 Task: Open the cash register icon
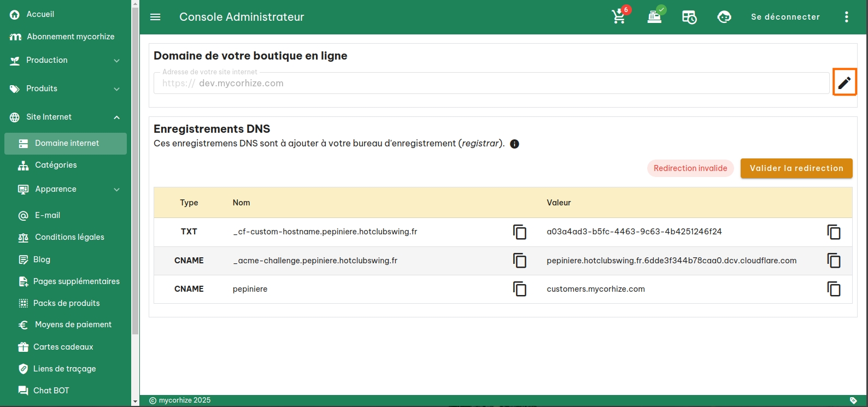pos(654,17)
